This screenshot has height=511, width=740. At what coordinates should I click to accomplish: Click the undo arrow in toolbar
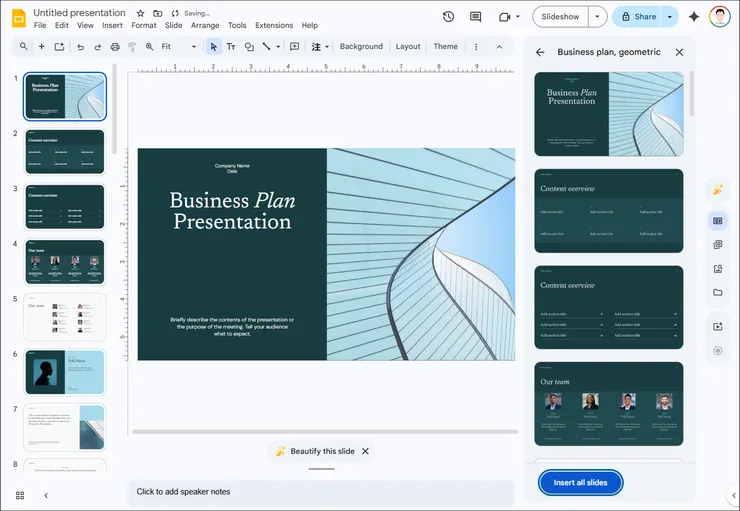(x=80, y=47)
